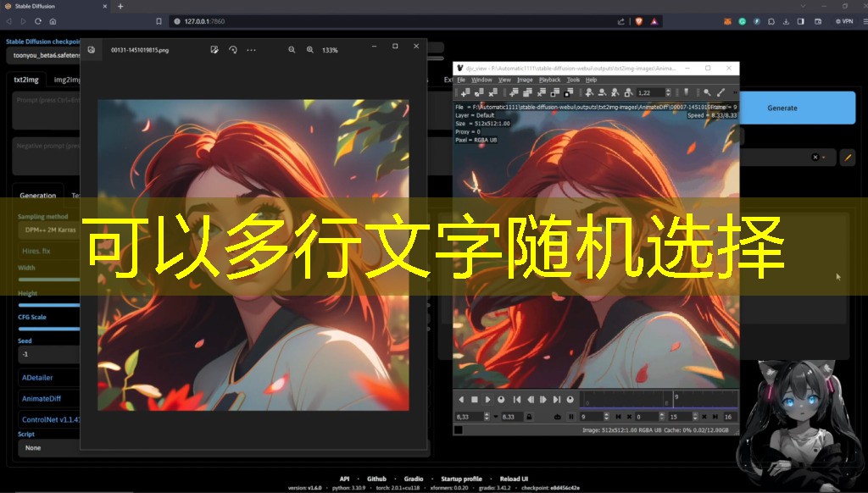Toggle the browser sidebar panel icon
The image size is (868, 493).
tap(800, 21)
